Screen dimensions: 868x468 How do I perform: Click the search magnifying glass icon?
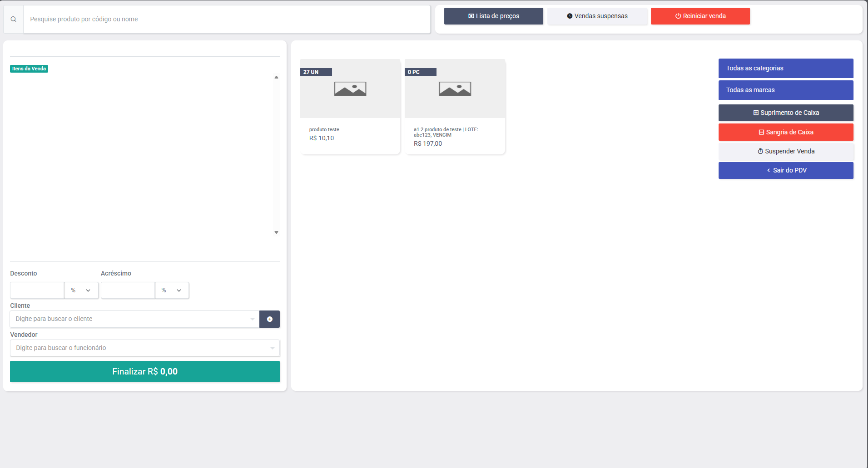pyautogui.click(x=13, y=19)
